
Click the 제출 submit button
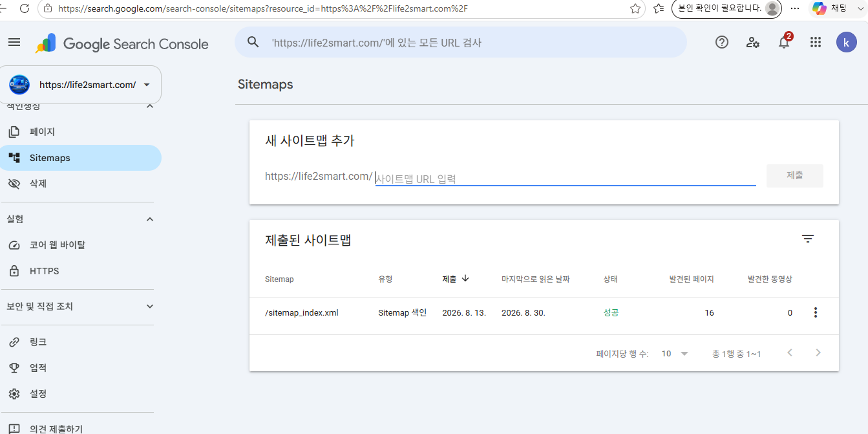[795, 176]
